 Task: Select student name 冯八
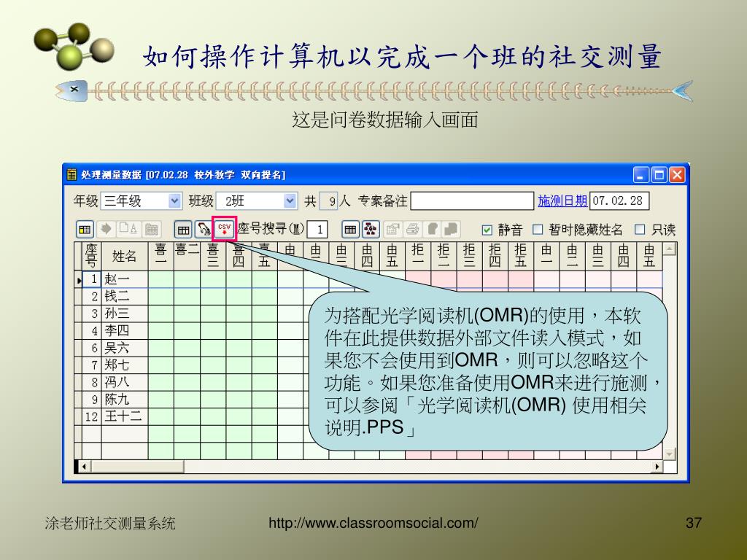click(x=124, y=382)
